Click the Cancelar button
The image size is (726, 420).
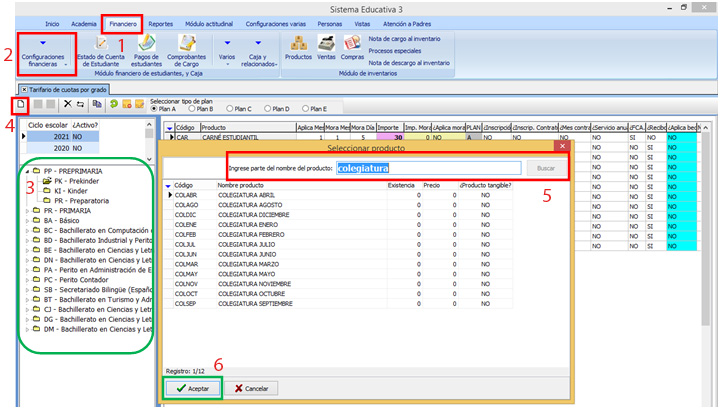point(251,387)
